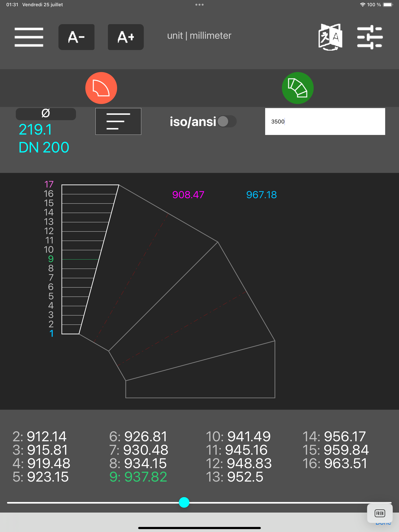Tap the three-dot multitasking indicator
399x532 pixels.
[199, 4]
